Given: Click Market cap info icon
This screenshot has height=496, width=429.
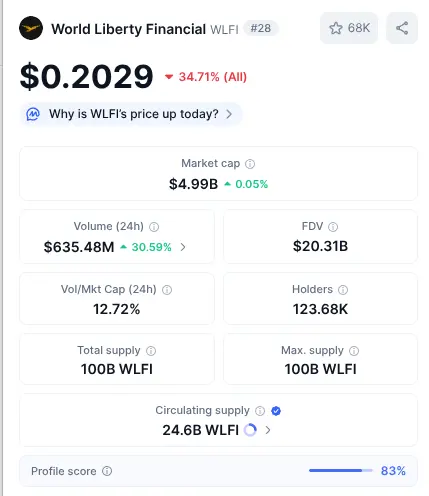Looking at the screenshot, I should pos(250,164).
